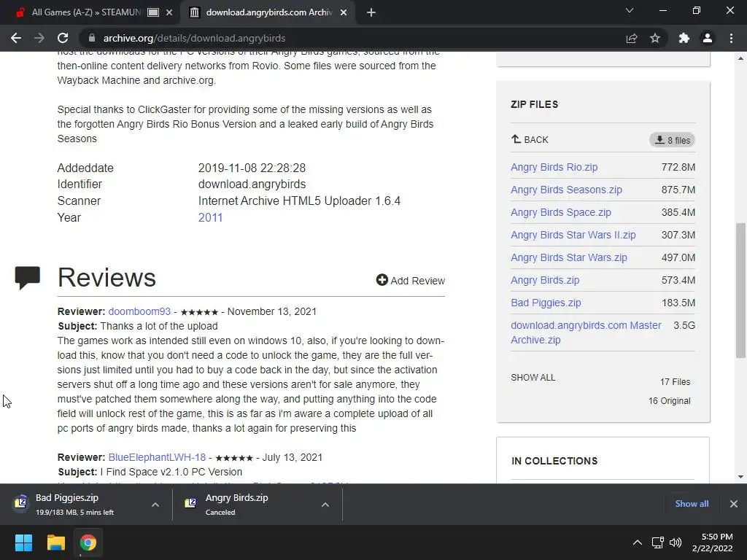747x560 pixels.
Task: Click the scrollbar up arrow
Action: [740, 58]
